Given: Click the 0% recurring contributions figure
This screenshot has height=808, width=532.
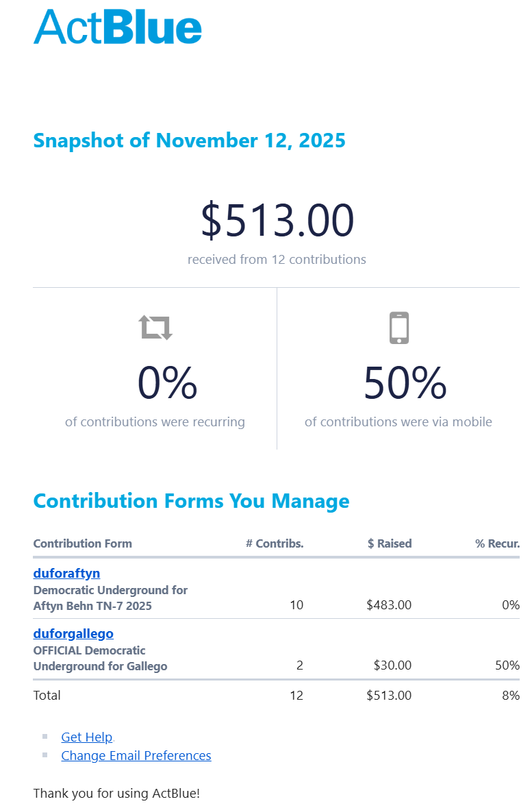Looking at the screenshot, I should click(167, 383).
